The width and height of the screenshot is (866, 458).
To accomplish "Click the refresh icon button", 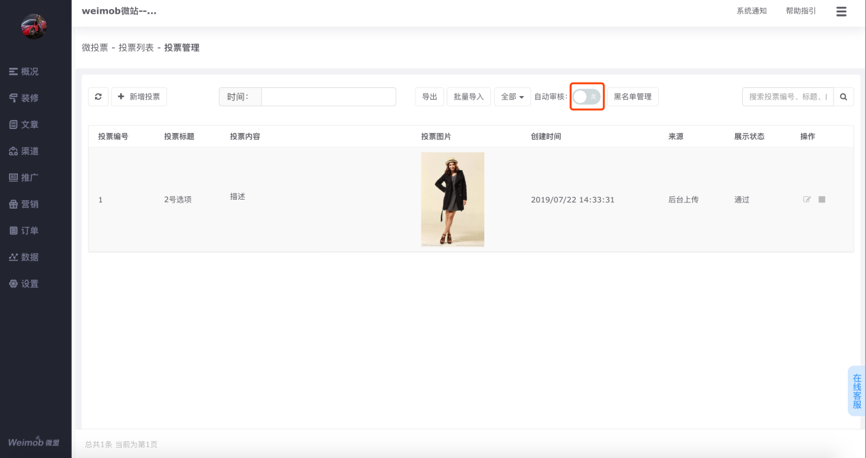I will (98, 97).
